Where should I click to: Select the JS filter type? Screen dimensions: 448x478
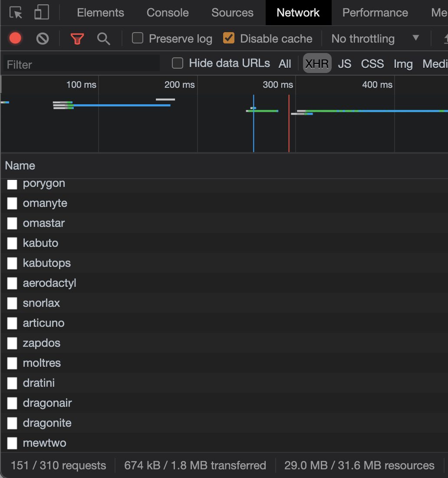tap(344, 64)
